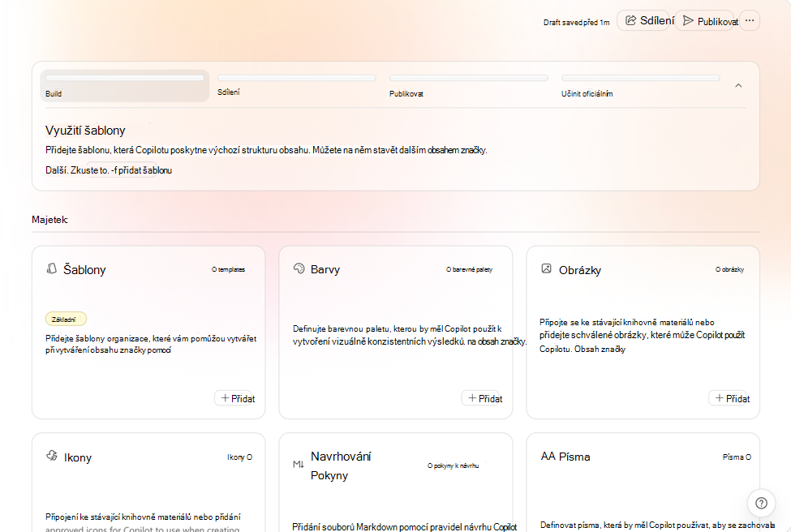Click the 'Využití šablony' heading

click(x=85, y=130)
